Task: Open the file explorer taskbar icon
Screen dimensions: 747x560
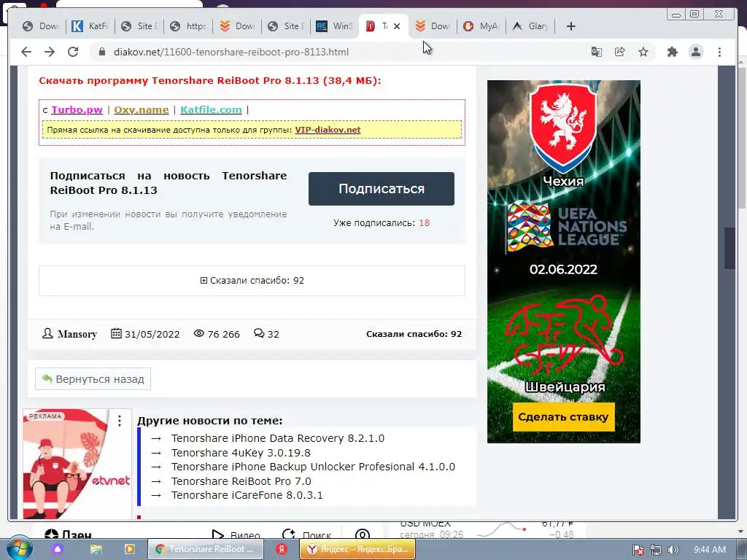Action: click(96, 549)
